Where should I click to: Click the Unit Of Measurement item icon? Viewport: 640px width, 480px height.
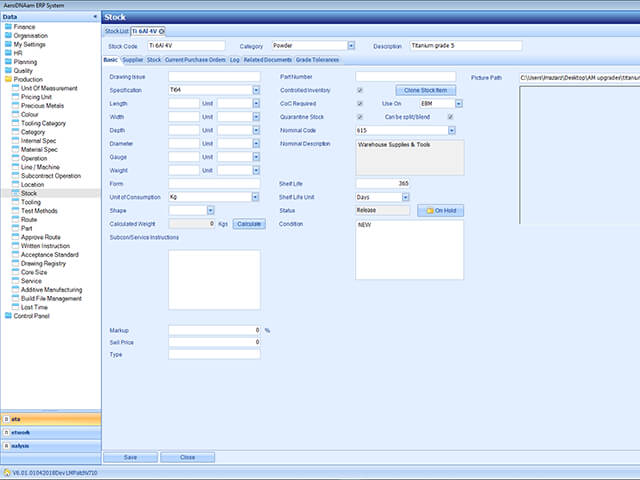pos(16,88)
